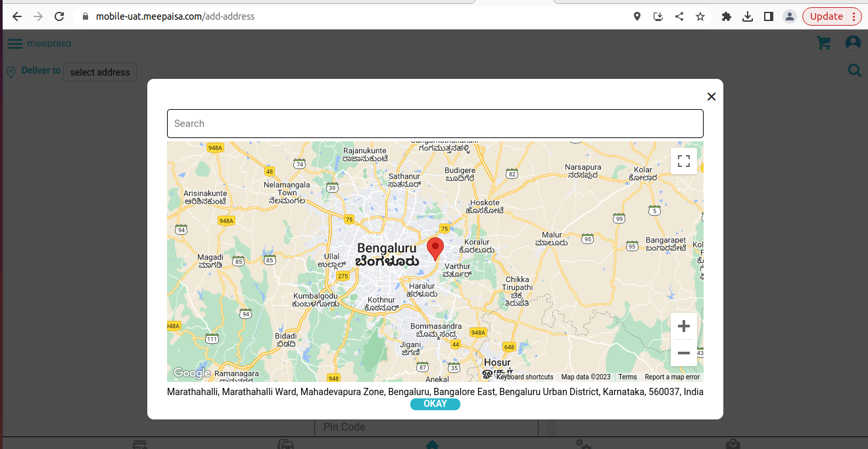Open the shopping cart

click(x=823, y=43)
